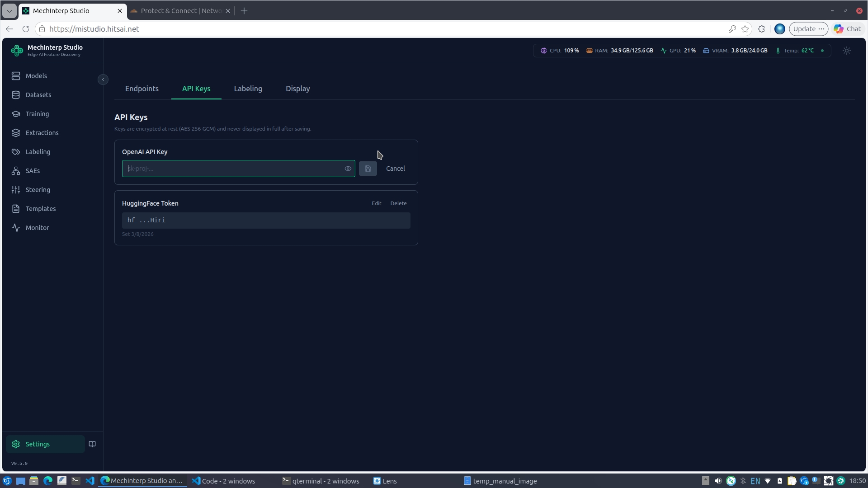Open the documentation book icon
Image resolution: width=868 pixels, height=488 pixels.
coord(92,444)
